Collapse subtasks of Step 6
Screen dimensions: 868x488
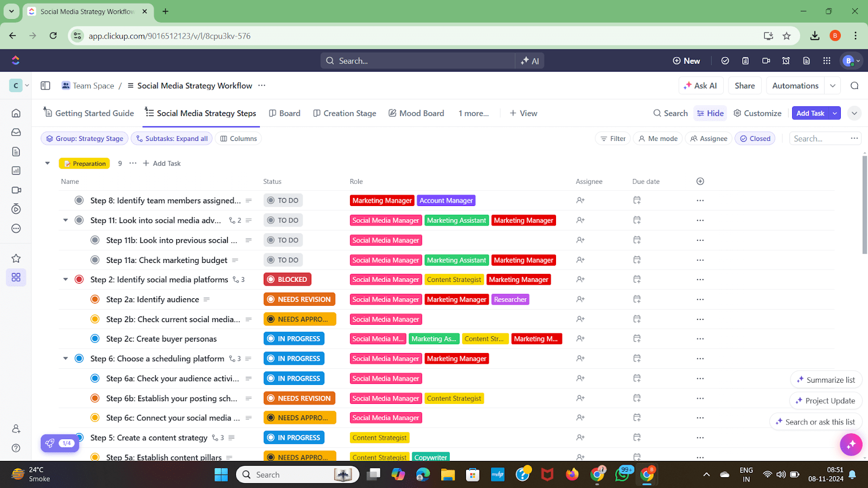click(x=66, y=358)
